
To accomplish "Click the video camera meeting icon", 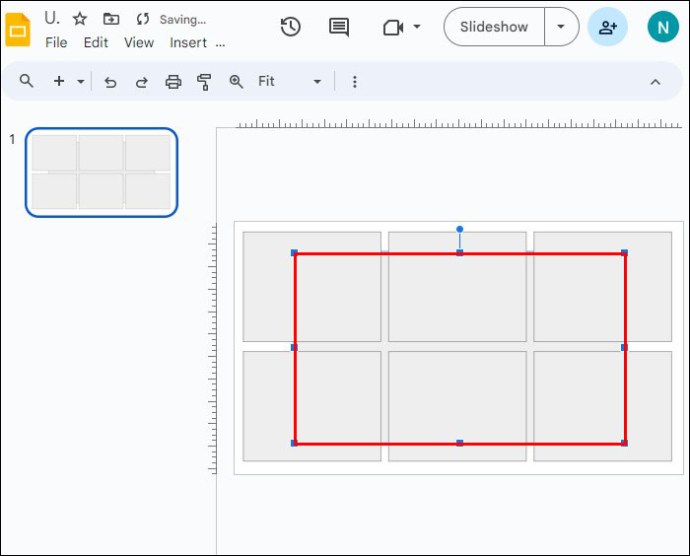I will pyautogui.click(x=393, y=28).
